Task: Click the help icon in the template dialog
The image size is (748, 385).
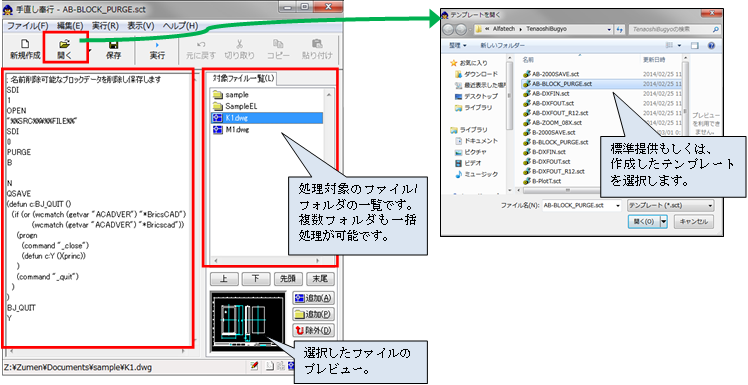Action: click(x=711, y=45)
